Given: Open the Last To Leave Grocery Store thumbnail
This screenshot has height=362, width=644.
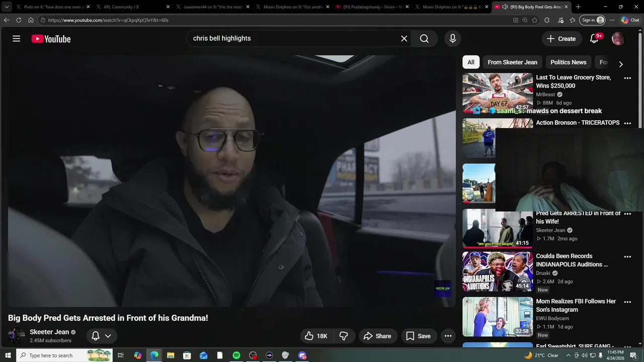Looking at the screenshot, I should [x=498, y=93].
